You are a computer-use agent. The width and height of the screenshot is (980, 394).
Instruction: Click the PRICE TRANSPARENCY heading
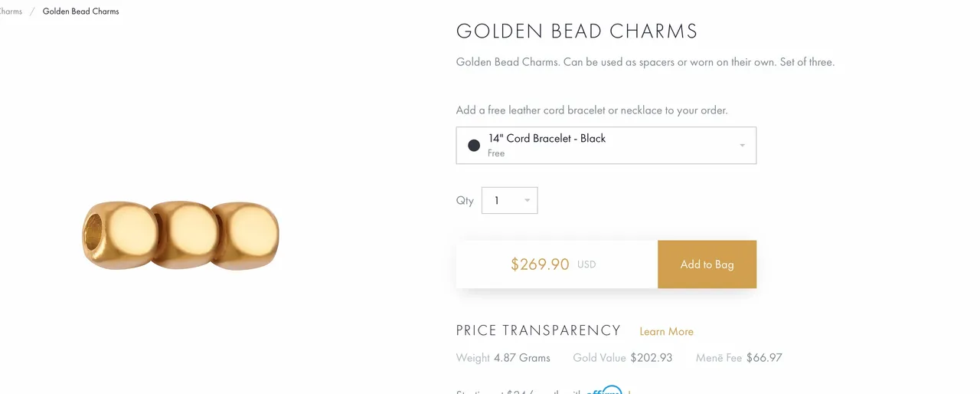pyautogui.click(x=538, y=330)
